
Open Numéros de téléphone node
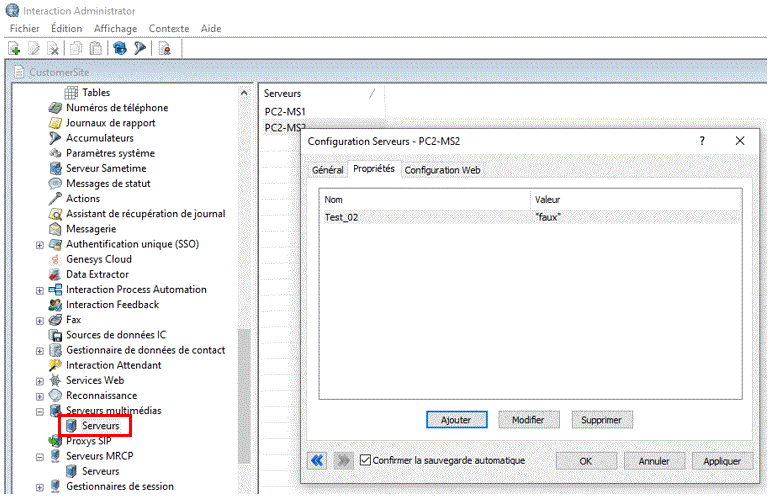(x=117, y=108)
